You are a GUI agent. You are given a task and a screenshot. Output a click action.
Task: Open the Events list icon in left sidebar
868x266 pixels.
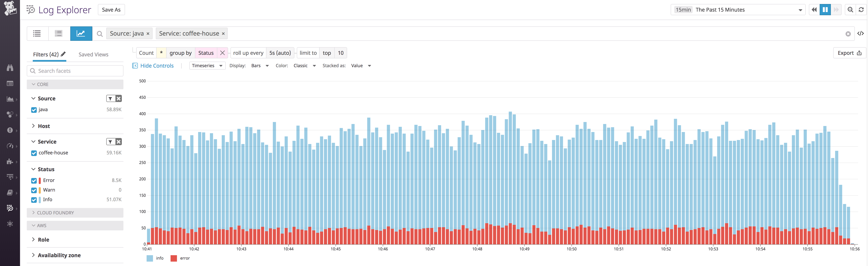[10, 83]
